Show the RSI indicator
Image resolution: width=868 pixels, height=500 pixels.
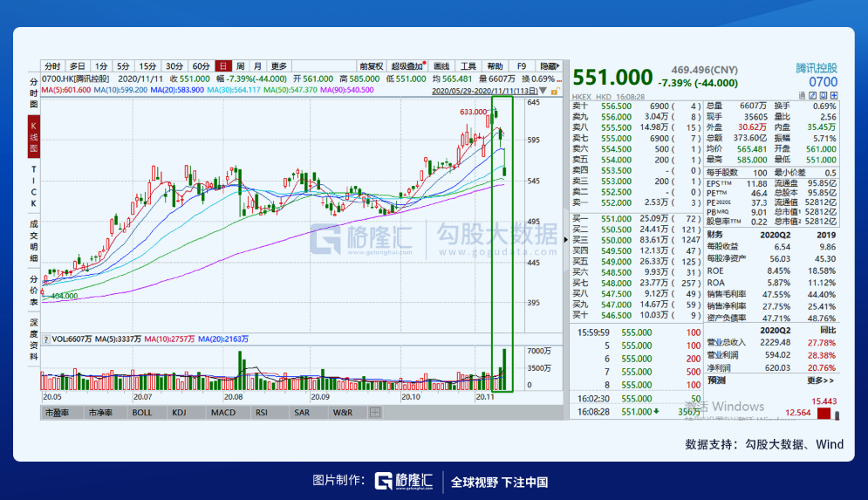[x=262, y=413]
